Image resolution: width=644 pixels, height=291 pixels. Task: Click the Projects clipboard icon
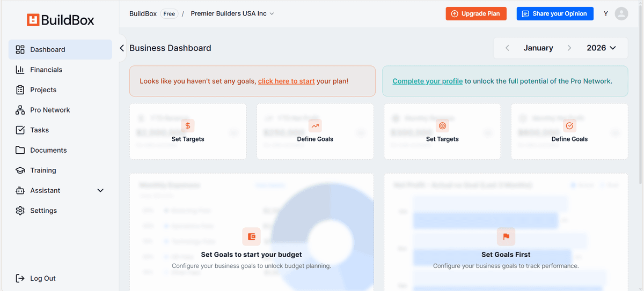coord(20,90)
